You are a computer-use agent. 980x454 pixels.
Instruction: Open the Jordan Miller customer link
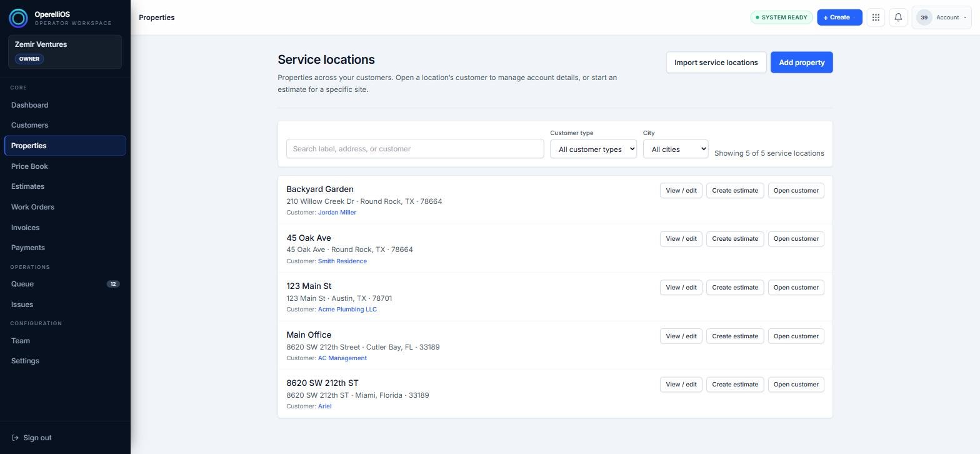337,213
